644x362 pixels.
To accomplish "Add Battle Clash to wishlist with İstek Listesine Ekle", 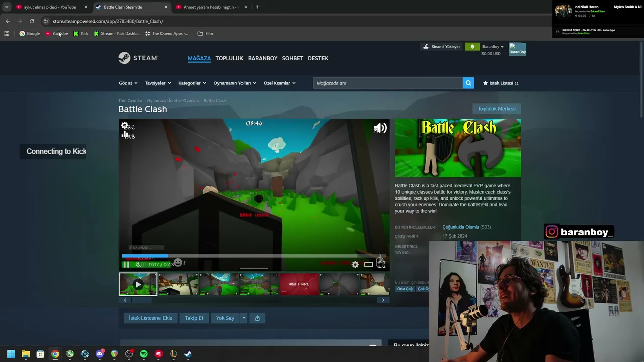I will click(150, 318).
